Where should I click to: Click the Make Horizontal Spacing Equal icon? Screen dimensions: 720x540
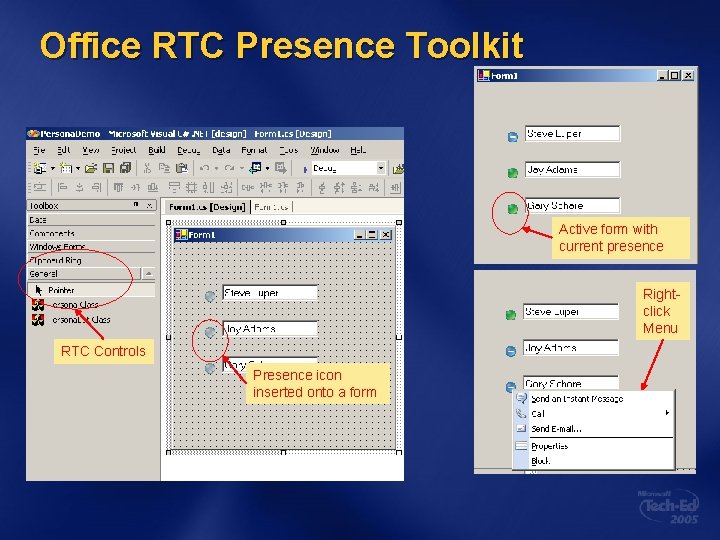tap(248, 187)
